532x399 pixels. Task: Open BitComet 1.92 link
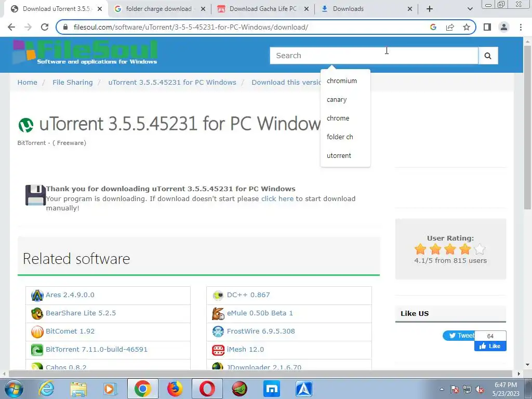[x=70, y=331]
